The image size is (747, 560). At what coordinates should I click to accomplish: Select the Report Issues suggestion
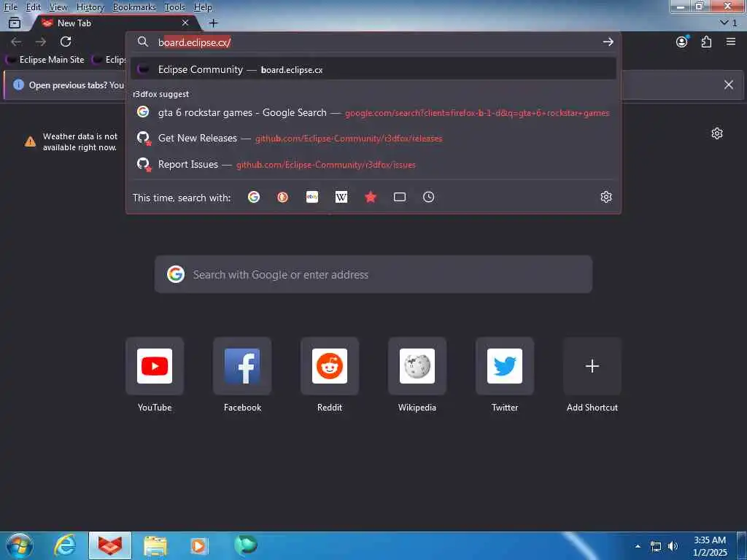[373, 165]
